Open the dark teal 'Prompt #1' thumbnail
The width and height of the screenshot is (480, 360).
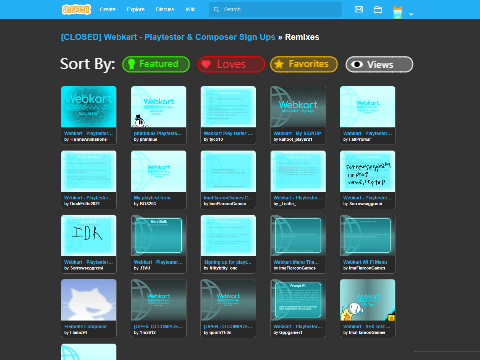[x=298, y=300]
